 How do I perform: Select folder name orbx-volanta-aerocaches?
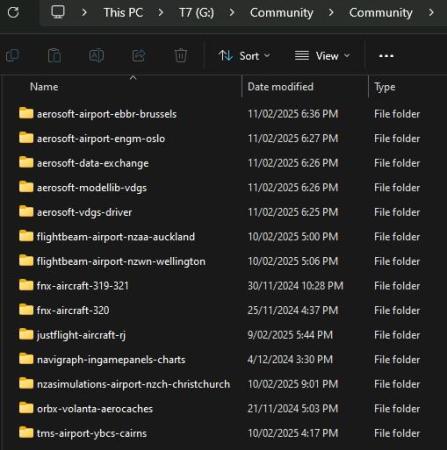tap(95, 409)
